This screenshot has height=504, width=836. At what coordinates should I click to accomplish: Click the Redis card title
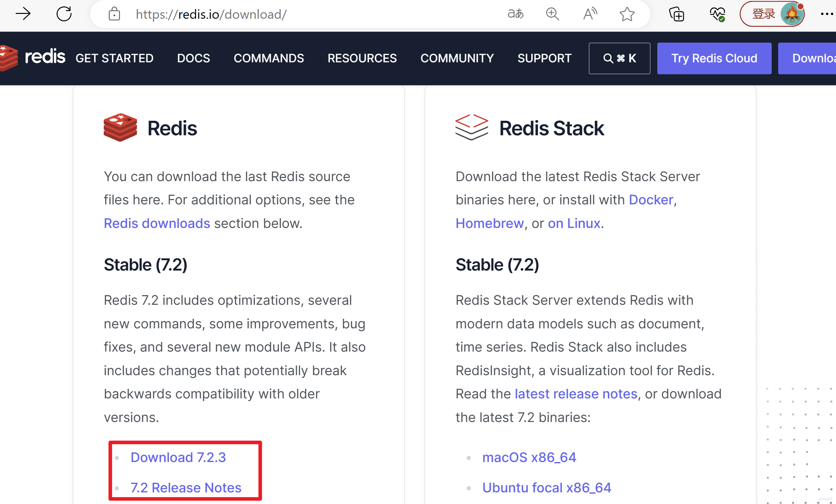point(172,128)
